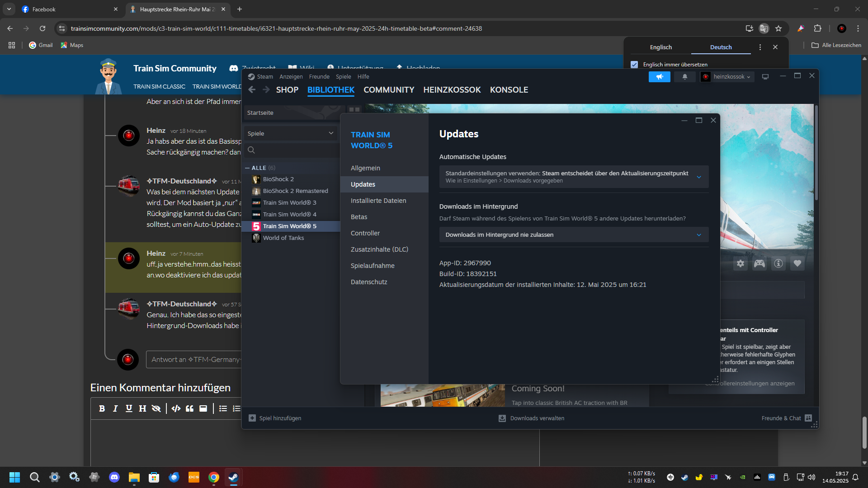This screenshot has height=488, width=868.
Task: Click the Underline editor button
Action: point(129,408)
